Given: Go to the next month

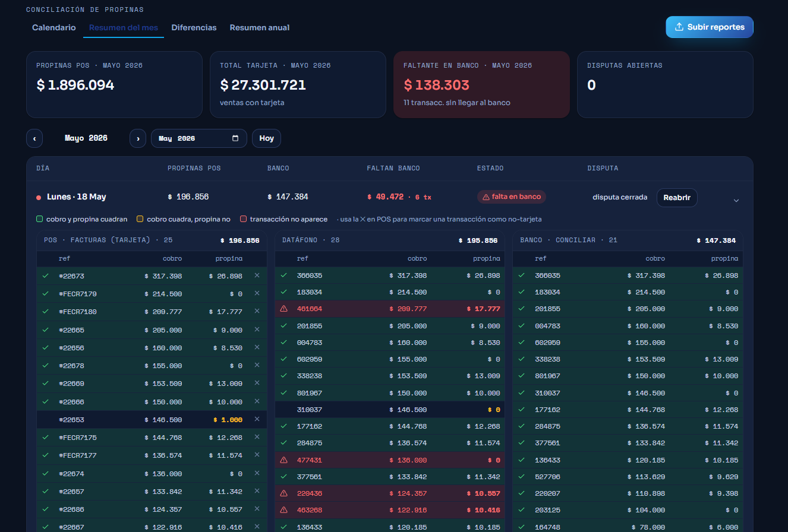Looking at the screenshot, I should click(x=138, y=138).
